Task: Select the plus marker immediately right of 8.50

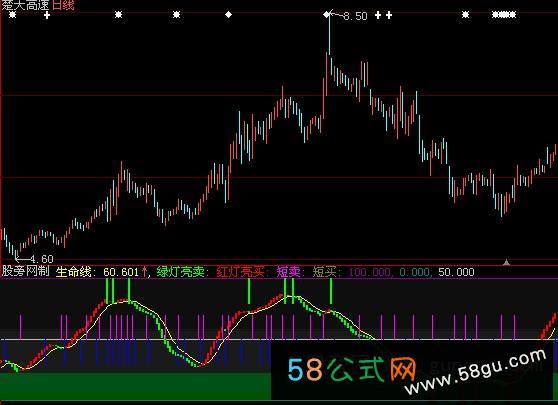Action: click(x=378, y=15)
